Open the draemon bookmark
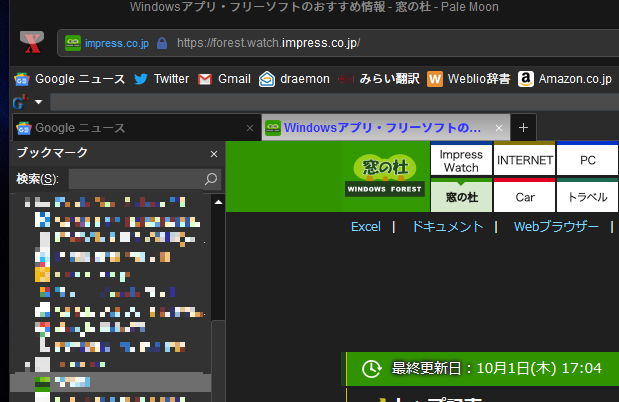Image resolution: width=619 pixels, height=402 pixels. [294, 79]
